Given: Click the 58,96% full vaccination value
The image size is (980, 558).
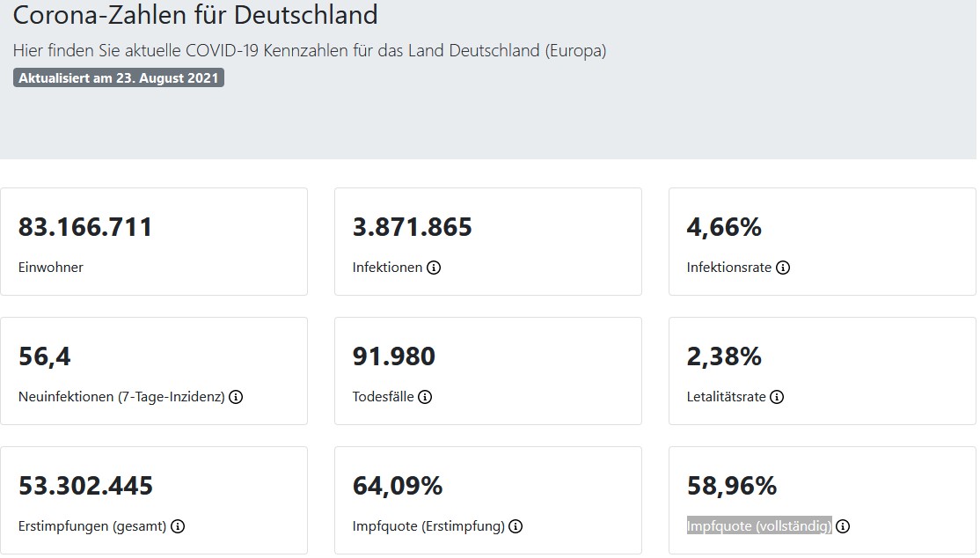Looking at the screenshot, I should coord(732,486).
